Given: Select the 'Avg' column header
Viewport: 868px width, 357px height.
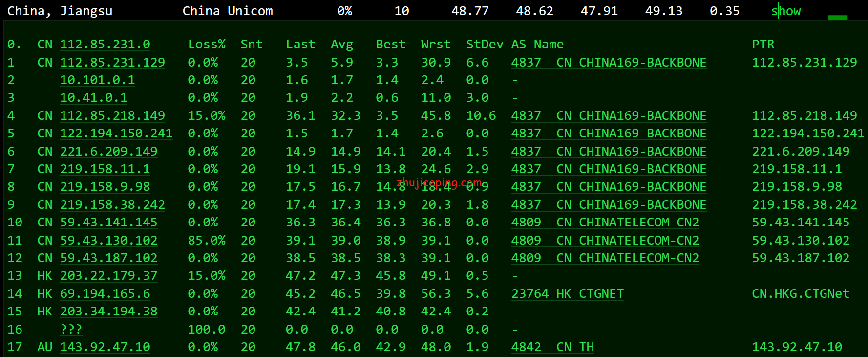Looking at the screenshot, I should [x=342, y=45].
